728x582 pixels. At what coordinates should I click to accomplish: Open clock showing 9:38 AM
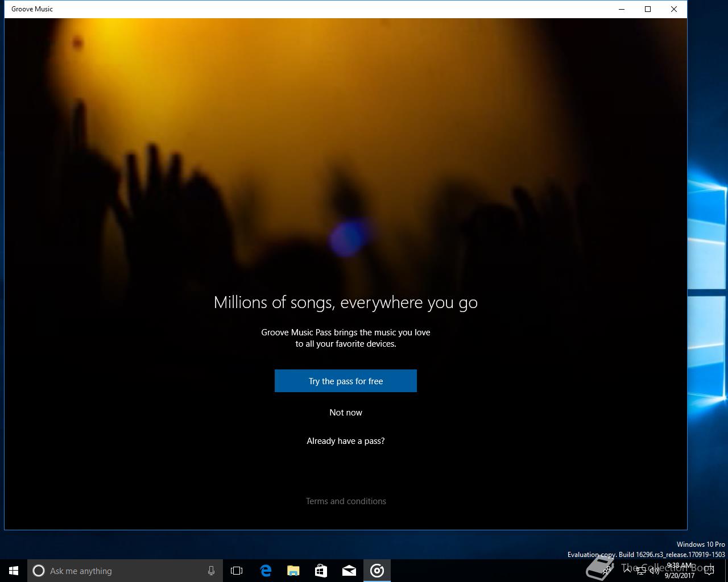[680, 571]
